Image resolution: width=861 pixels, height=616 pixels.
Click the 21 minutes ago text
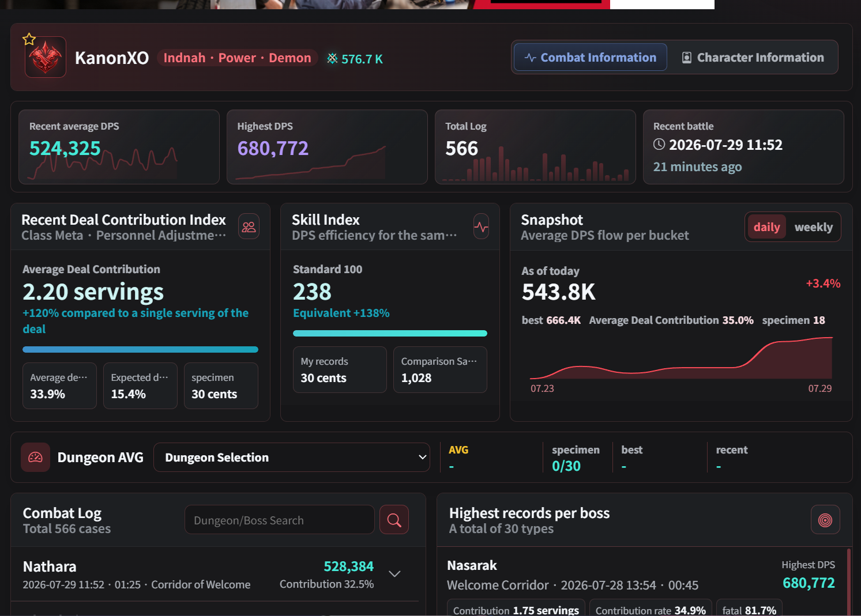(697, 167)
